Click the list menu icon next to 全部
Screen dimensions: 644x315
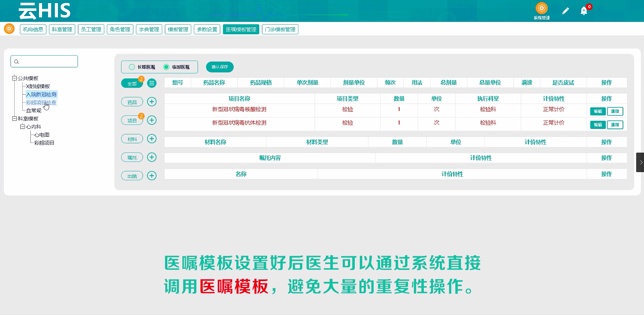pos(152,83)
